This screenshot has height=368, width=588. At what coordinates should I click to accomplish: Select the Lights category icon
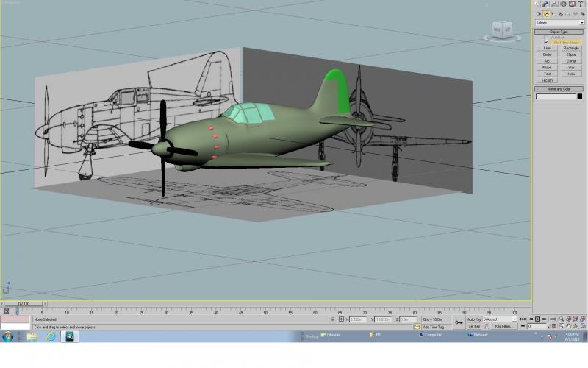553,14
